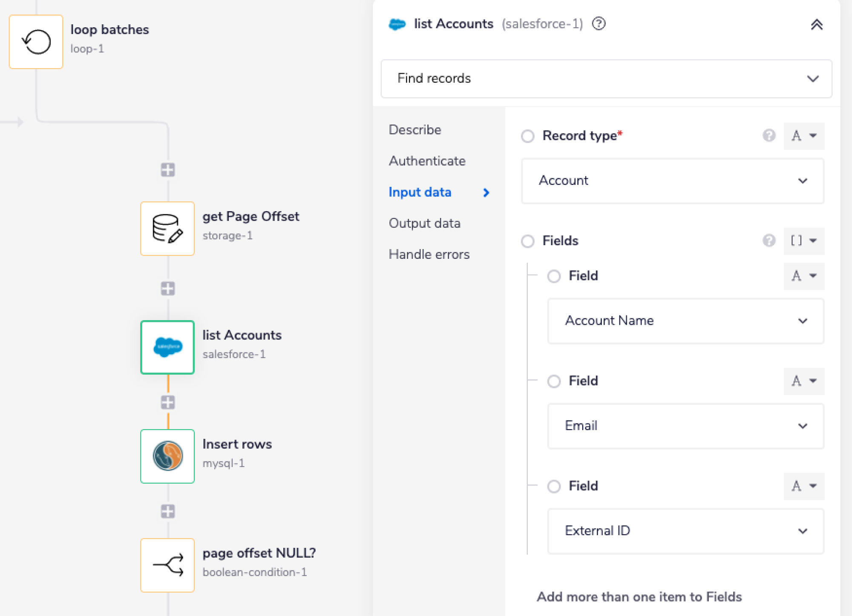Select the loop batches step icon

pyautogui.click(x=36, y=42)
